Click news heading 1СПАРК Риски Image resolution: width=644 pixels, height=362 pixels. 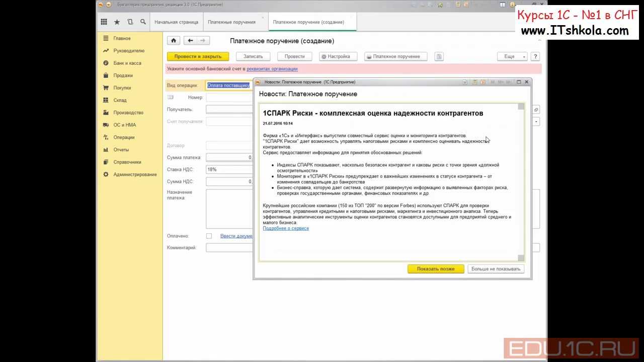pos(373,113)
